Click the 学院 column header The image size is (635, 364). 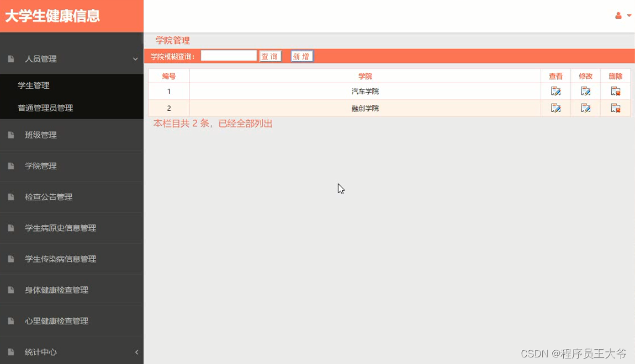(x=365, y=76)
